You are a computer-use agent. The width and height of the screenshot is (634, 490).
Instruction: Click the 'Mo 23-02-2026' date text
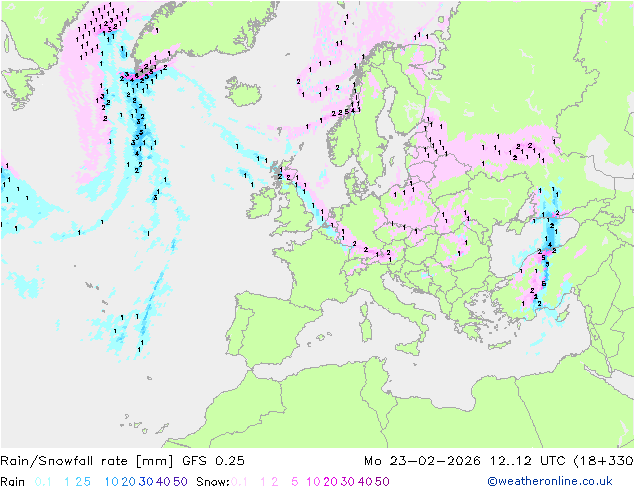click(422, 461)
